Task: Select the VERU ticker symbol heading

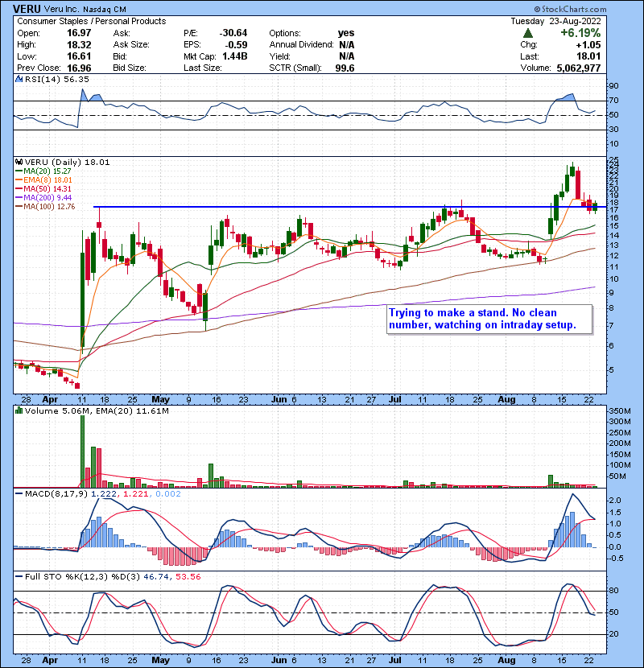Action: tap(27, 9)
